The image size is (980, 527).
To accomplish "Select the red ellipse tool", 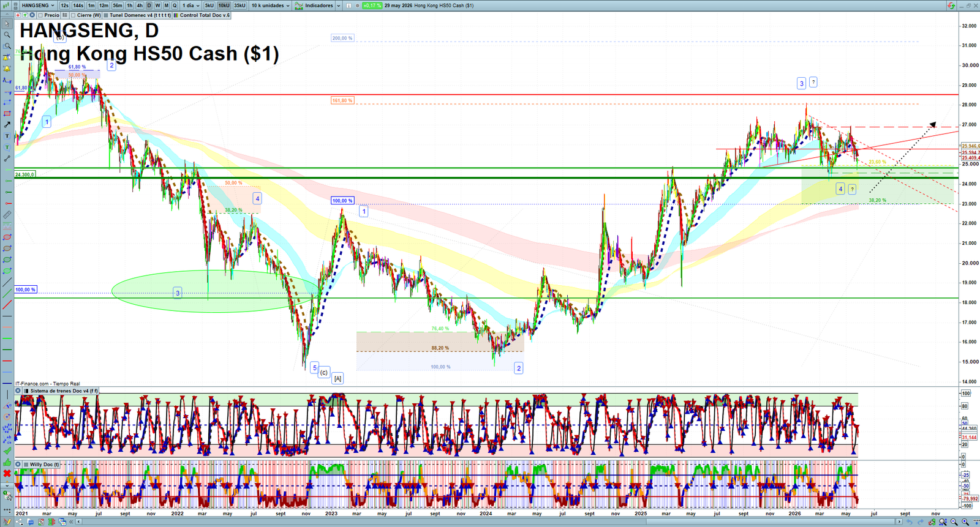I will (x=7, y=237).
